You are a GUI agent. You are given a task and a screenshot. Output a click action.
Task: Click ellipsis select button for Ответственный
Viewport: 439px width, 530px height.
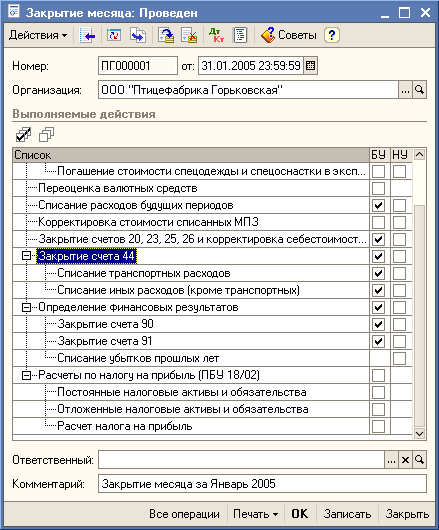pos(391,460)
